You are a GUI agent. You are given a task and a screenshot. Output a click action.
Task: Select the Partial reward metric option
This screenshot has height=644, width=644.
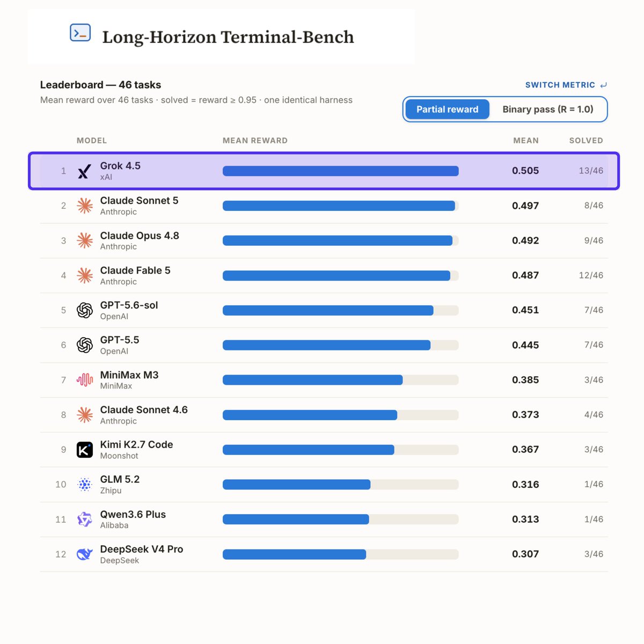[x=447, y=109]
